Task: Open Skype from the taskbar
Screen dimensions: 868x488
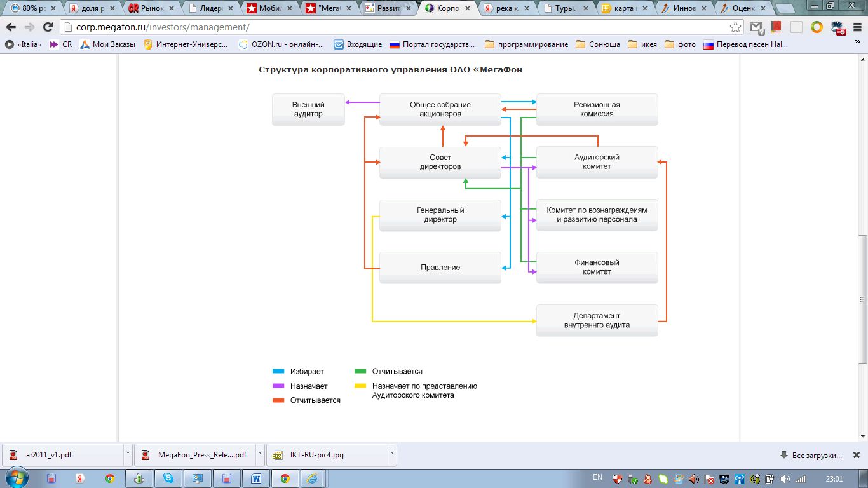Action: 168,478
